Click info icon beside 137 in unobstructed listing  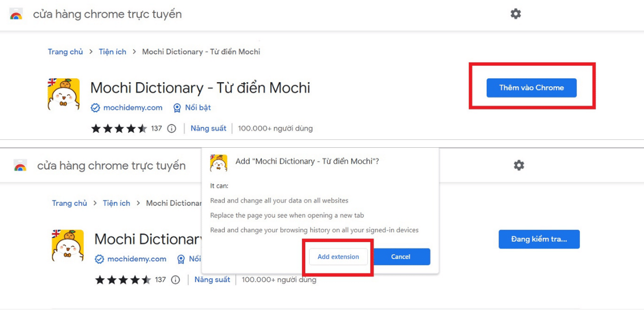coord(171,128)
